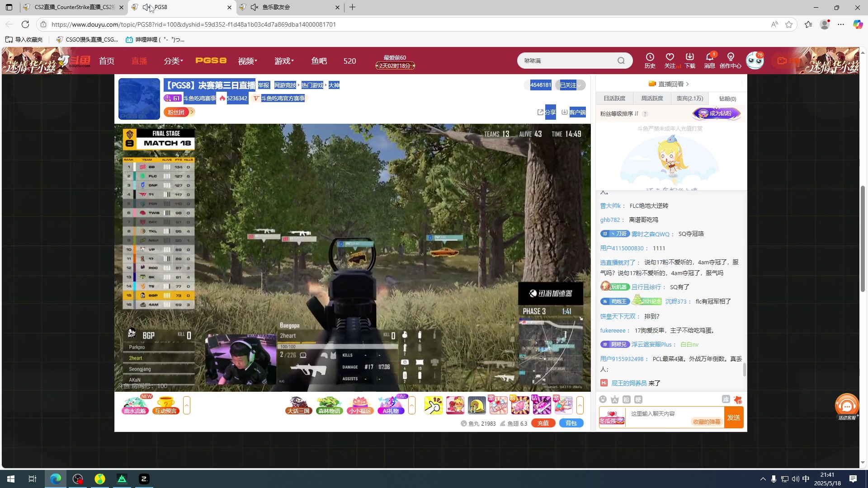The width and height of the screenshot is (868, 488).
Task: Open the 消息 notification bell
Action: point(710,61)
